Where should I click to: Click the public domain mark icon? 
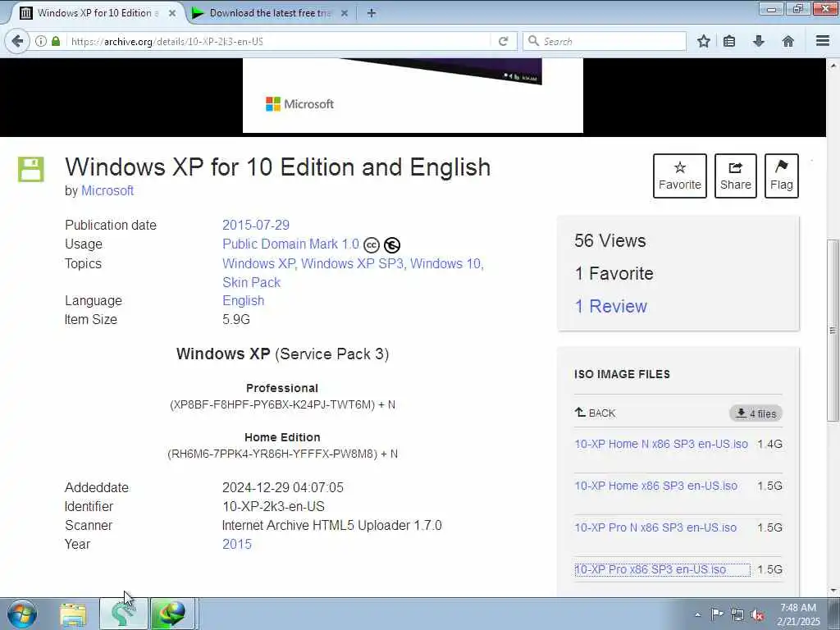point(392,244)
